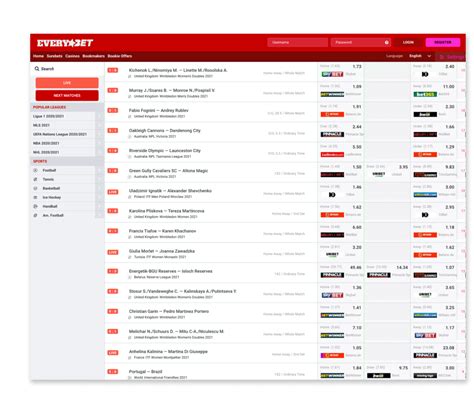The height and width of the screenshot is (414, 474).
Task: Click bet365 logo in Murray/Soares row
Action: 425,94
